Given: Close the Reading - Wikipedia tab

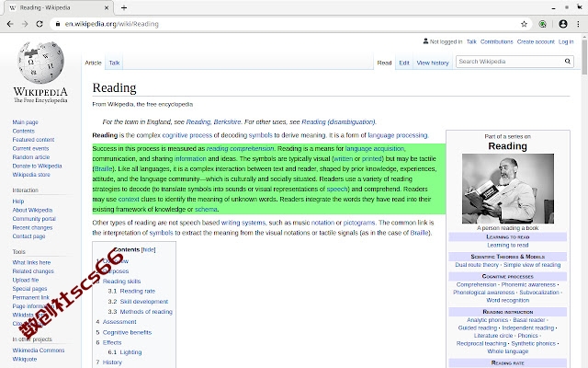Looking at the screenshot, I should [107, 7].
